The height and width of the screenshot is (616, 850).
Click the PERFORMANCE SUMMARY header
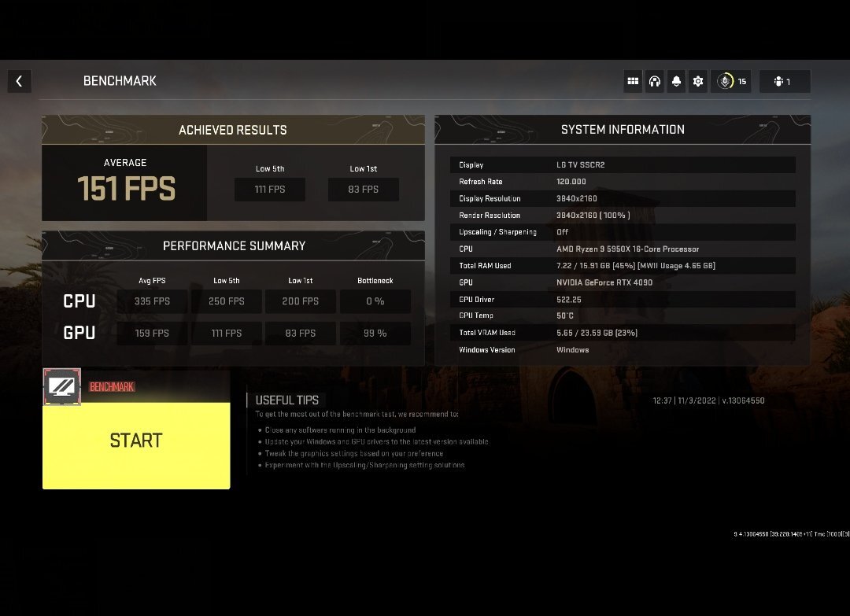pyautogui.click(x=233, y=246)
